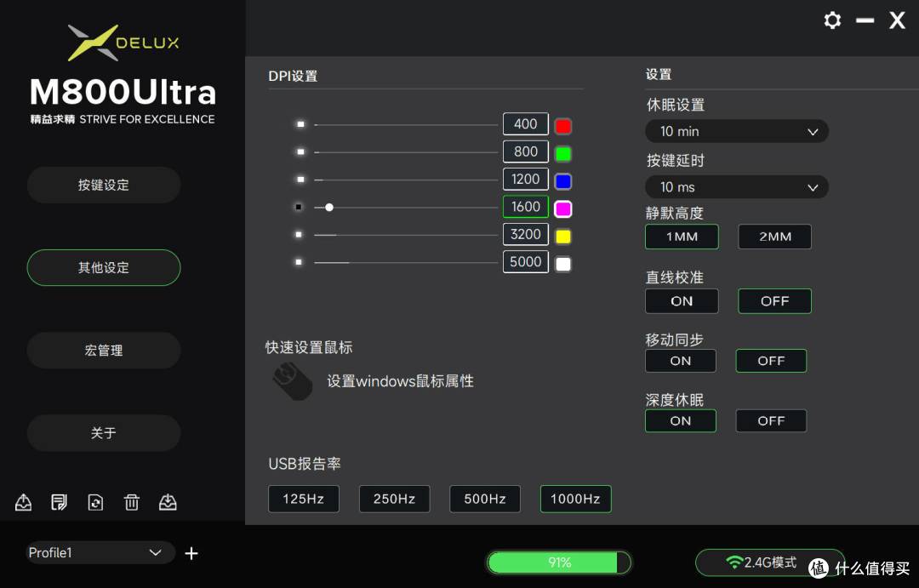919x588 pixels.
Task: Select 250Hz USB report rate
Action: 395,499
